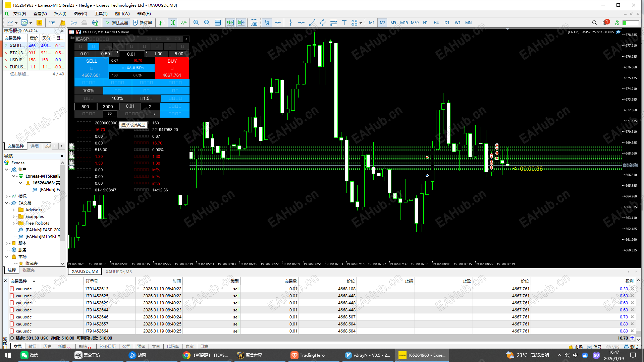Toggle chart auto scroll
The width and height of the screenshot is (644, 362).
[230, 23]
